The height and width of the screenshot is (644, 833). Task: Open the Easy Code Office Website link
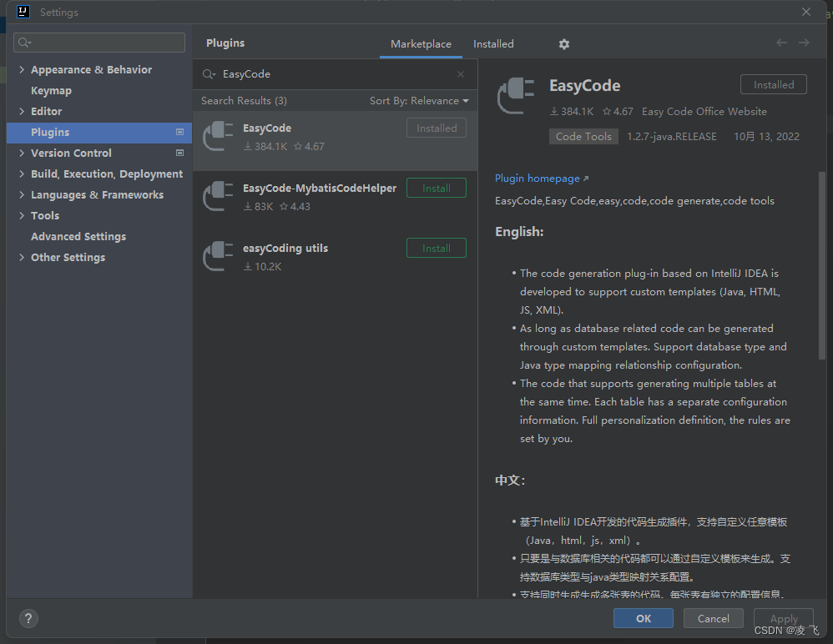[704, 112]
